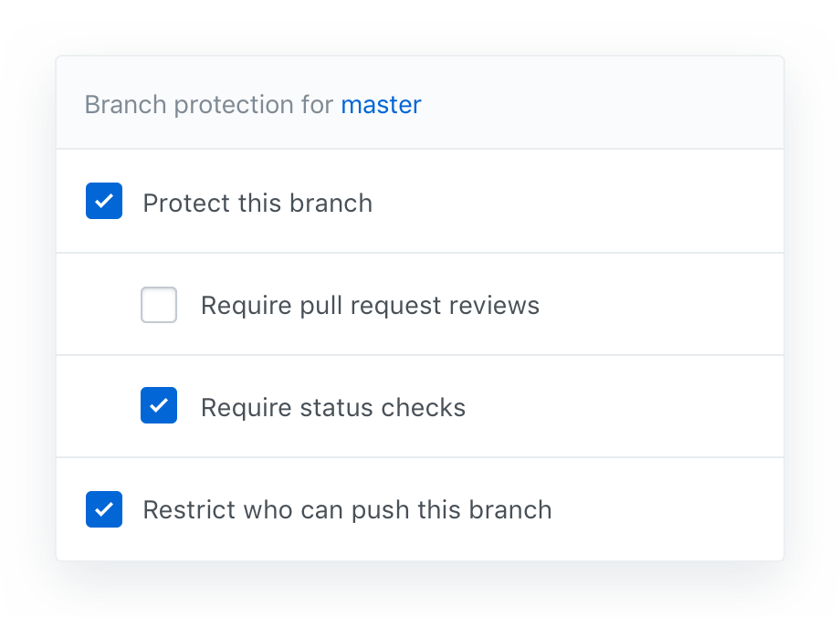
Task: Select the Require status checks label
Action: (333, 407)
